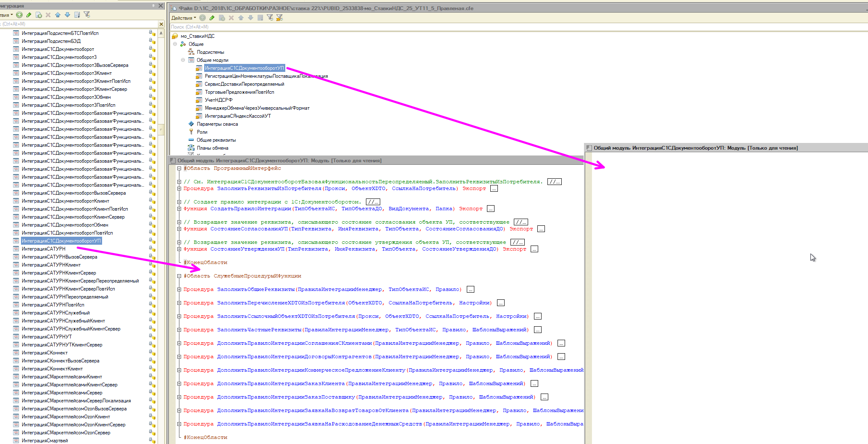
Task: Click the key icon beside Роли
Action: pyautogui.click(x=191, y=132)
